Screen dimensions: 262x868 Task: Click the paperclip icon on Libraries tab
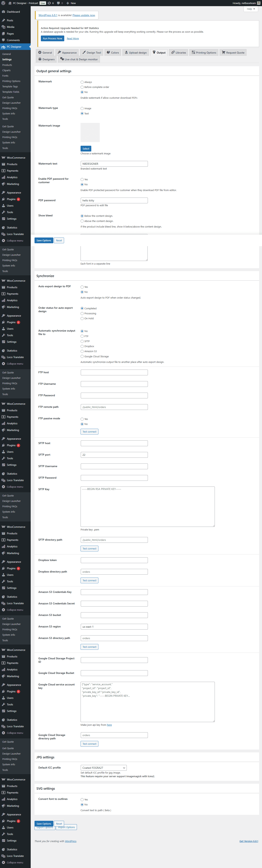click(x=173, y=53)
